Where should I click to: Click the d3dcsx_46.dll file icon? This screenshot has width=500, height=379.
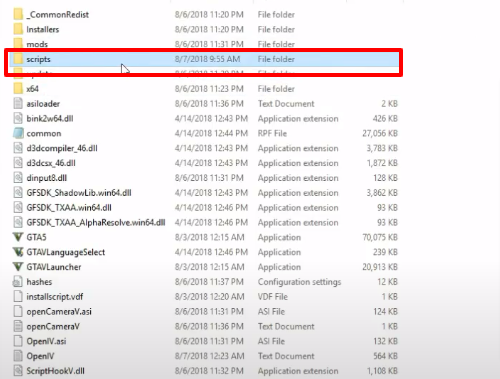18,163
